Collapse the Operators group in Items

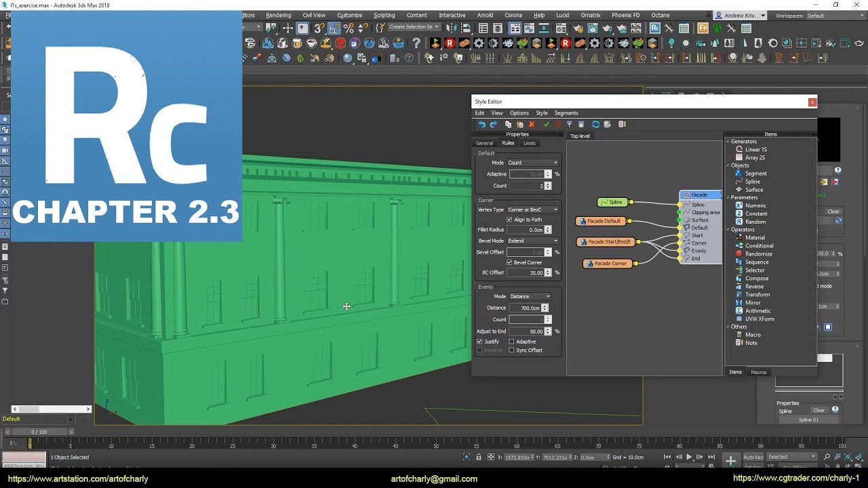click(728, 230)
